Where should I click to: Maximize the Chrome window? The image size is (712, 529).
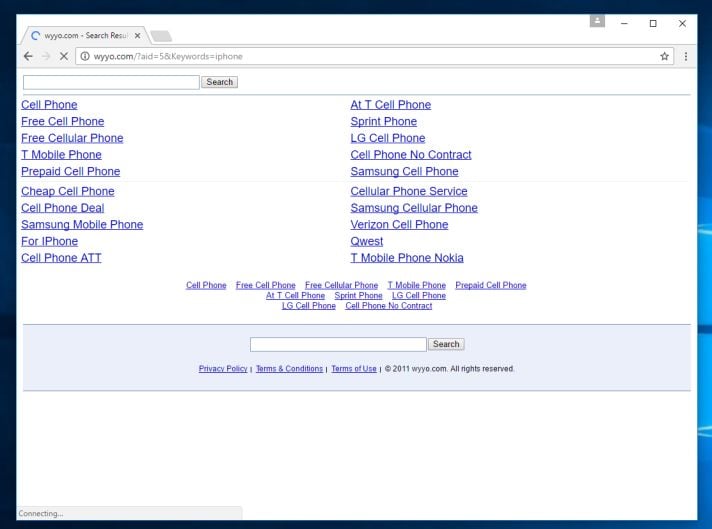(653, 23)
